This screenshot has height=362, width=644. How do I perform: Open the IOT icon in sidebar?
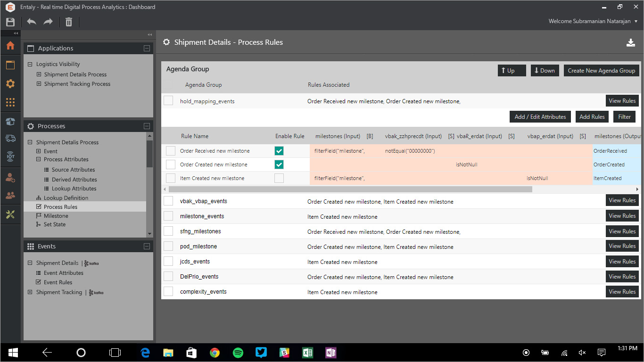[10, 157]
